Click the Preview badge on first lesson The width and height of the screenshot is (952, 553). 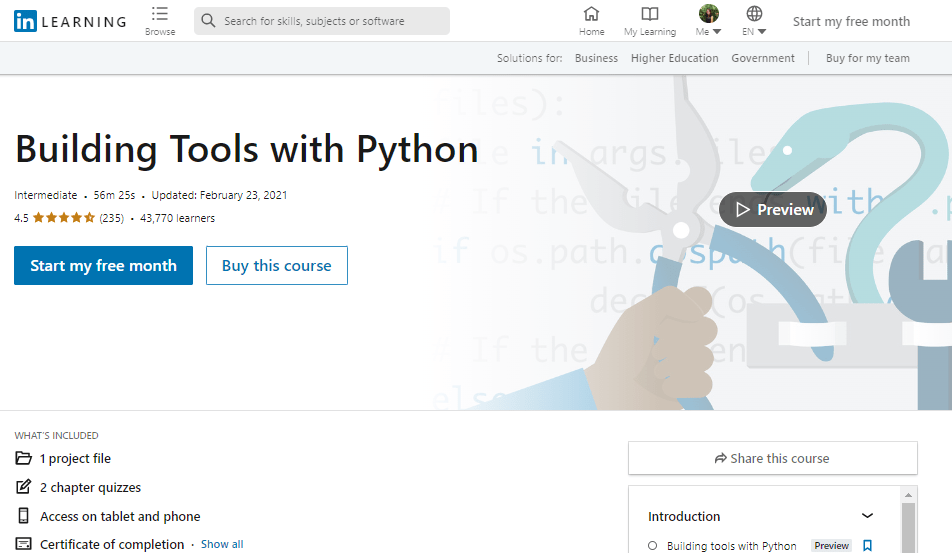pyautogui.click(x=831, y=546)
